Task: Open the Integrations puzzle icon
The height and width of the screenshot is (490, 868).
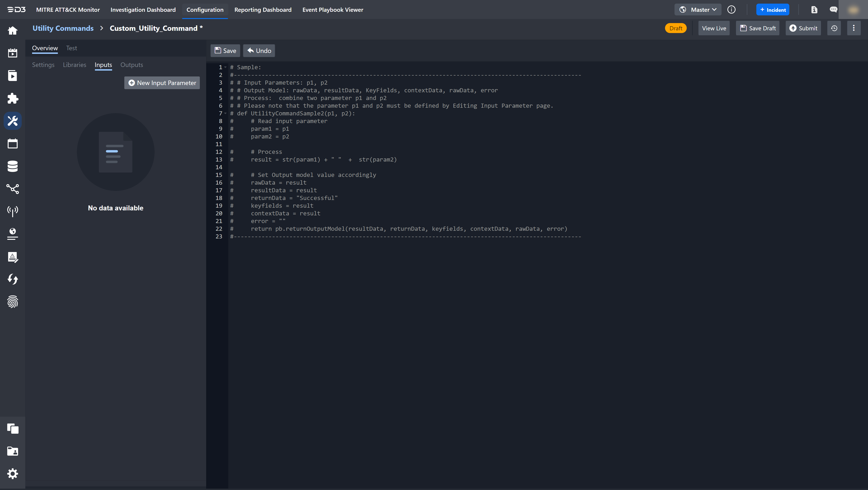Action: pyautogui.click(x=12, y=98)
